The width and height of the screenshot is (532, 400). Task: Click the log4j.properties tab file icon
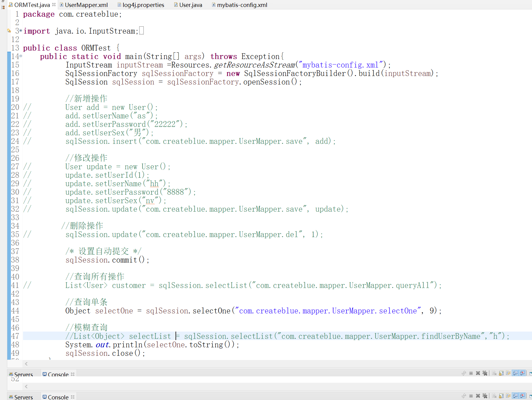(119, 5)
